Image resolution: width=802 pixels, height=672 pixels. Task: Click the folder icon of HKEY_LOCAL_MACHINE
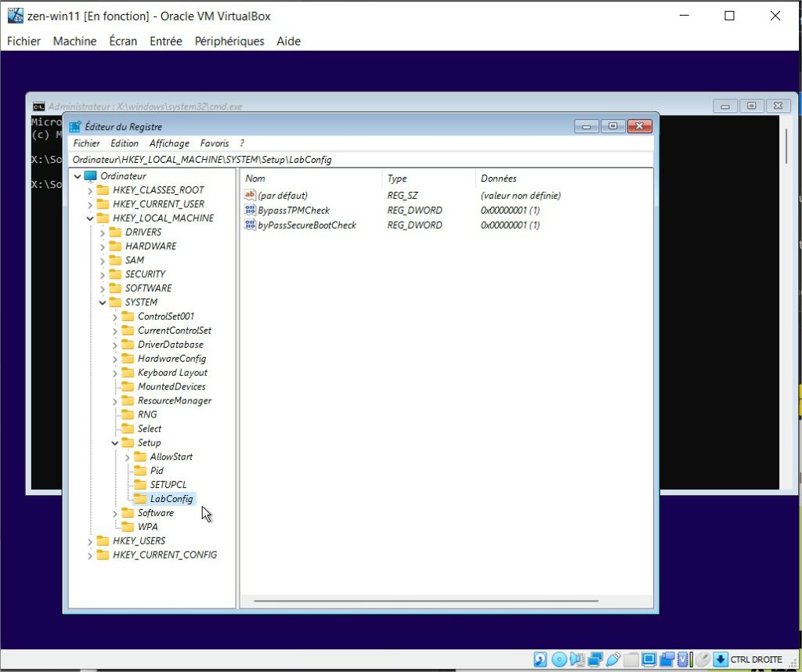click(103, 218)
